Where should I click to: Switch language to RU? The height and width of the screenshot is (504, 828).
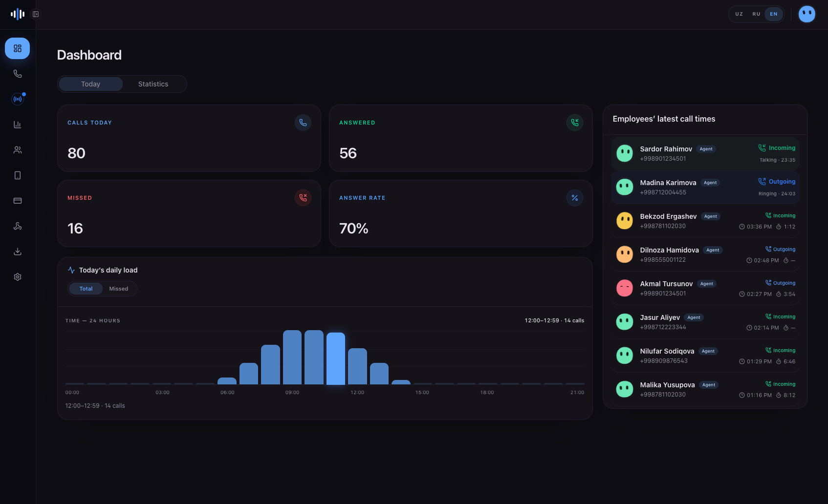756,14
